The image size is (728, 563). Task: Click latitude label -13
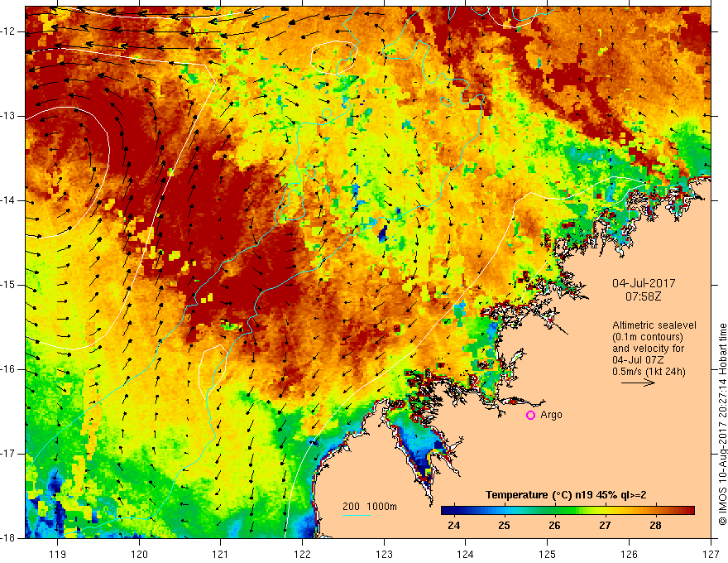pos(8,116)
